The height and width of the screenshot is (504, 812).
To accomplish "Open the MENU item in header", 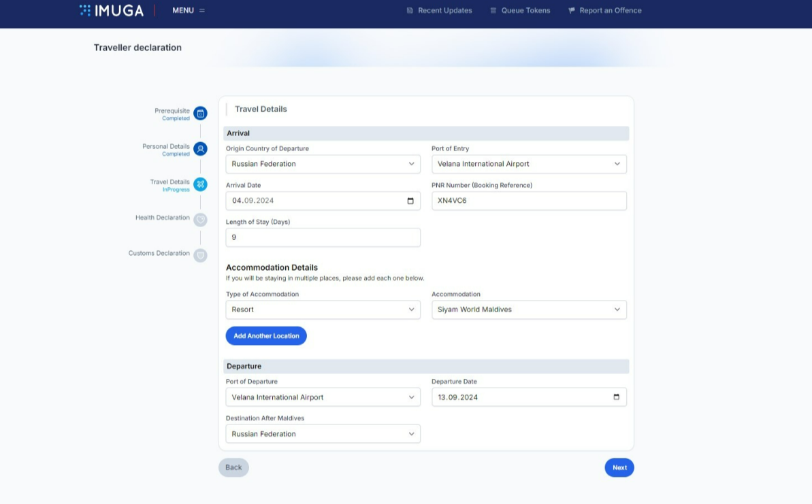I will pos(183,10).
